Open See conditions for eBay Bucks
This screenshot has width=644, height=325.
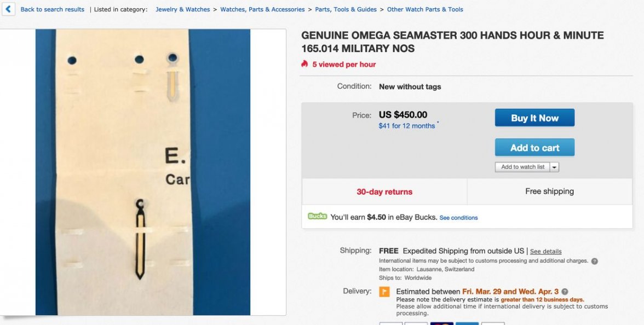coord(458,218)
